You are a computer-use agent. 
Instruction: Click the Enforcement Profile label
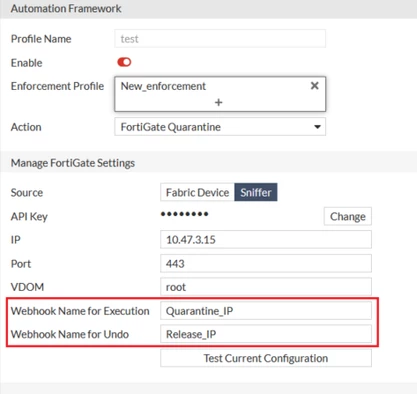[x=57, y=86]
